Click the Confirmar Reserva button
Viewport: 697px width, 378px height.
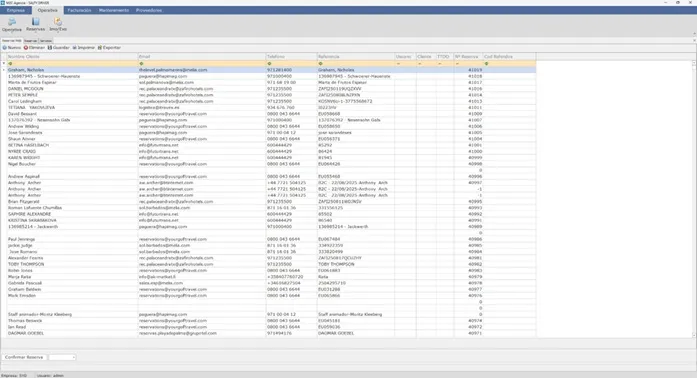[24, 357]
